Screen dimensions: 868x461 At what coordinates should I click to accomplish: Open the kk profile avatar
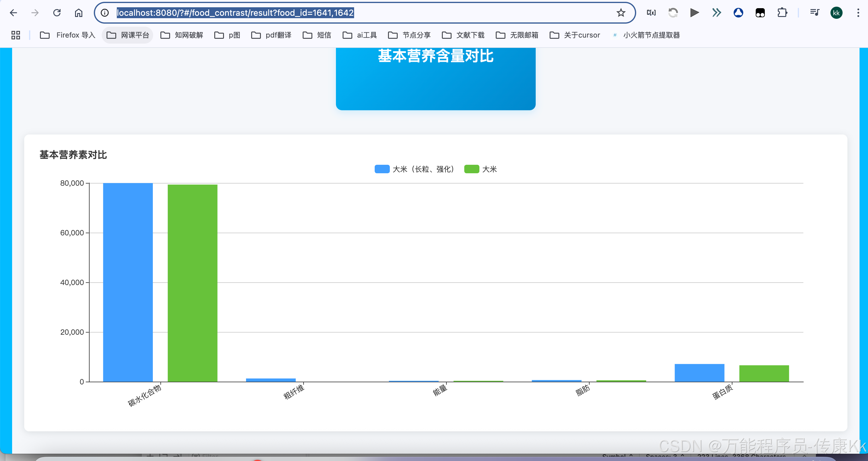coord(836,13)
